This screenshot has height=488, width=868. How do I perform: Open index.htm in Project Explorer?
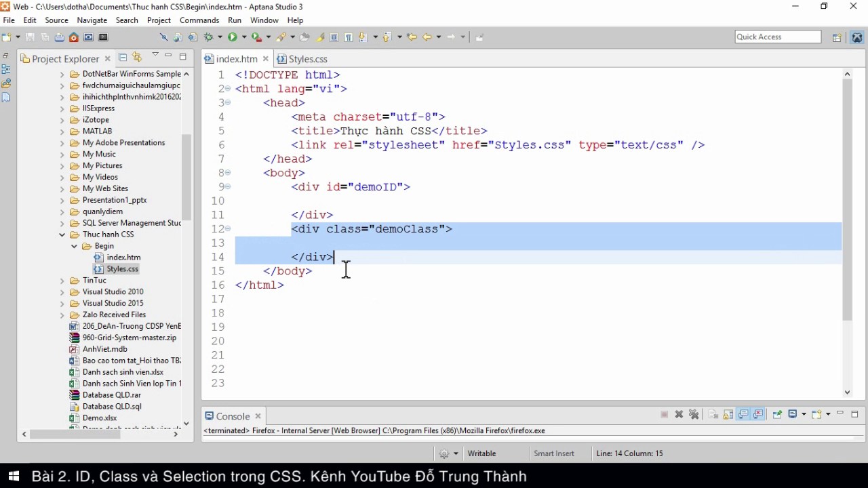click(x=123, y=258)
